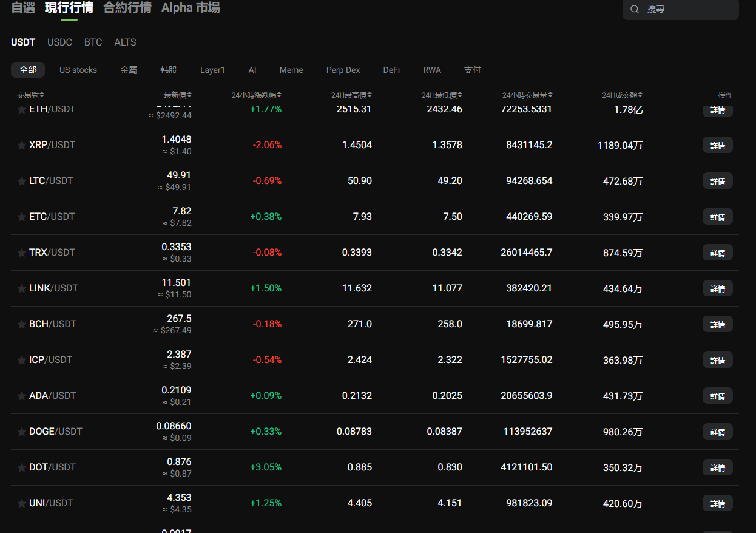
Task: Click ICP 24H high 2.424
Action: click(x=360, y=360)
